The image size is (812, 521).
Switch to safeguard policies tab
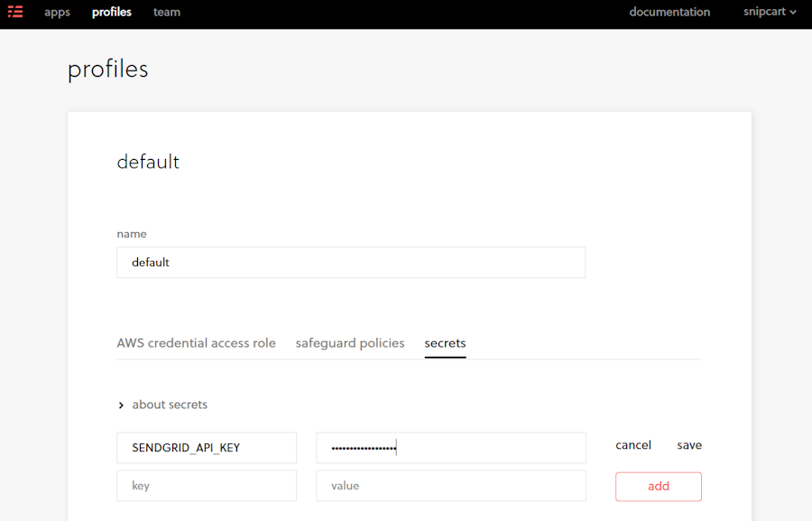click(350, 343)
